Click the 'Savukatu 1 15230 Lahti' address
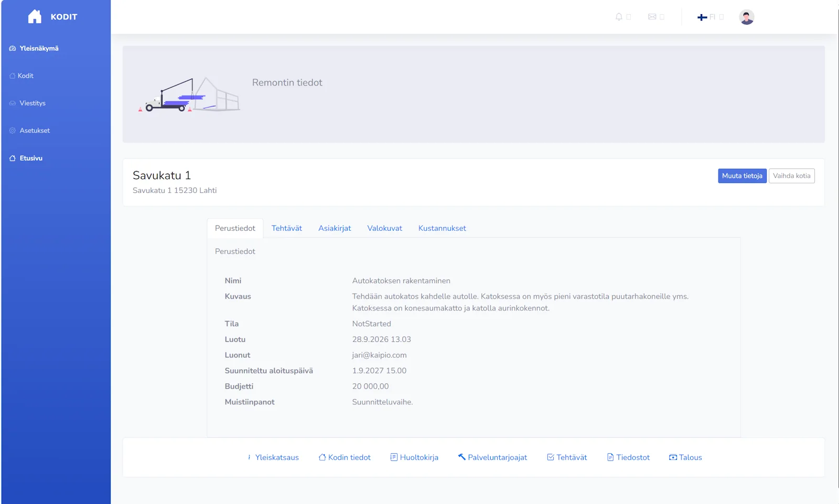This screenshot has width=839, height=504. 175,190
